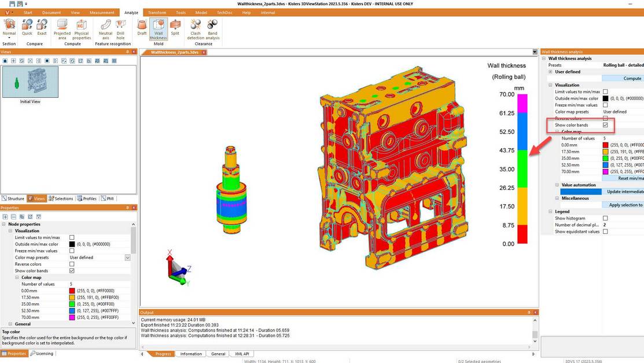Click black Outside min/max color swatch in Wall thickness panel
The width and height of the screenshot is (644, 363).
(x=605, y=98)
